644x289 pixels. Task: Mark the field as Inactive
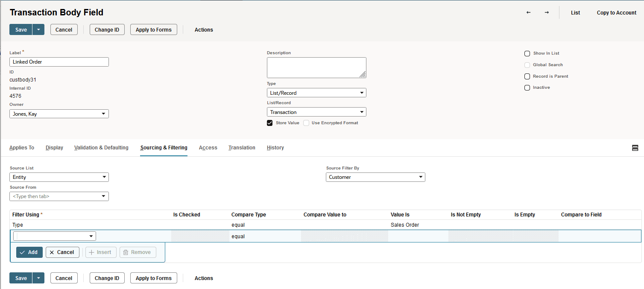click(x=527, y=88)
